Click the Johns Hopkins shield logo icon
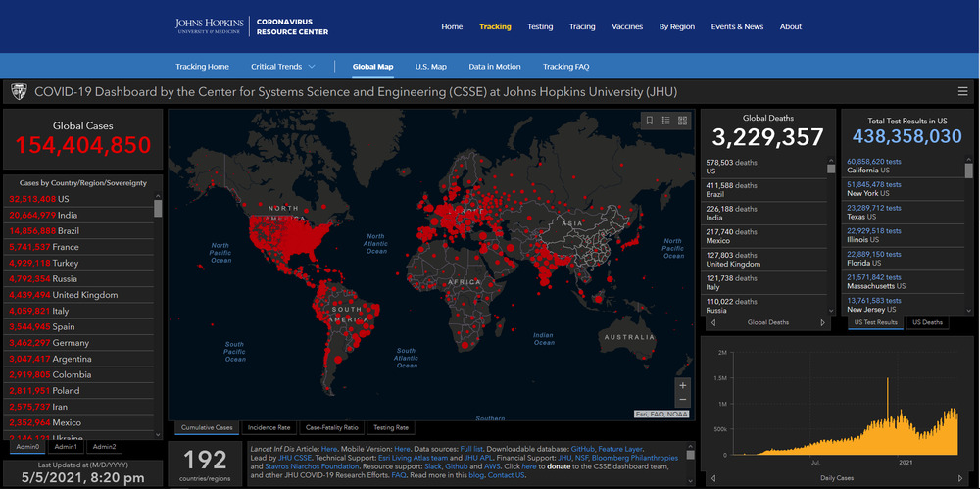This screenshot has width=980, height=489. click(18, 91)
